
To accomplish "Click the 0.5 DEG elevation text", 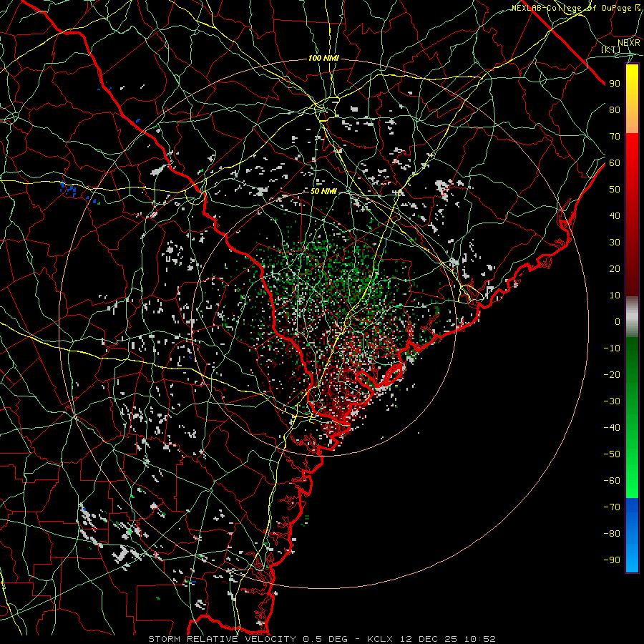I will point(326,639).
